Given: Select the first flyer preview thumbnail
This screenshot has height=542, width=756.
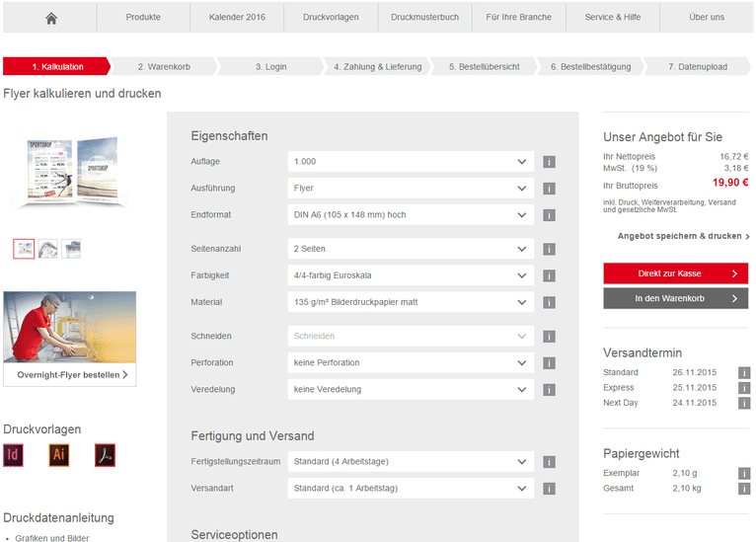Looking at the screenshot, I should [24, 249].
